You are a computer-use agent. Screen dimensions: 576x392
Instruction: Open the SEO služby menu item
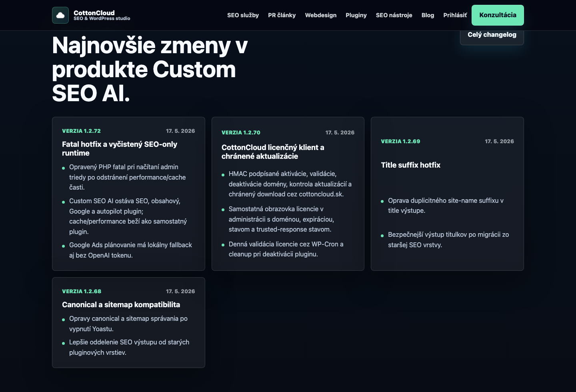click(x=243, y=15)
